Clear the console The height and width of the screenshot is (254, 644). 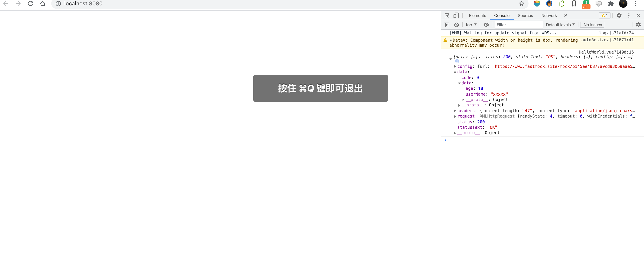457,25
